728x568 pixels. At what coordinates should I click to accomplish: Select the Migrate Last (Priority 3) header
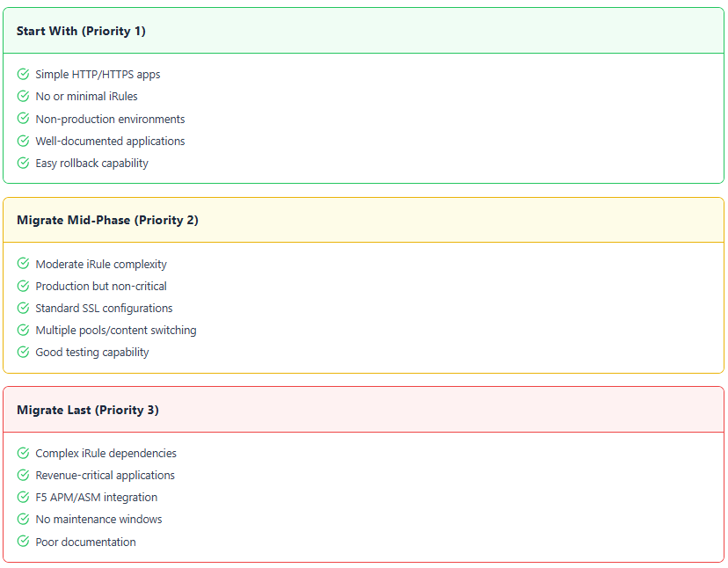pos(87,410)
